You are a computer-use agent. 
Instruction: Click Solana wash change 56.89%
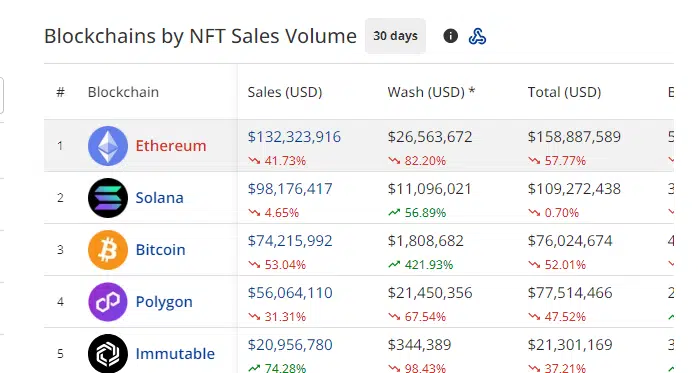point(417,213)
